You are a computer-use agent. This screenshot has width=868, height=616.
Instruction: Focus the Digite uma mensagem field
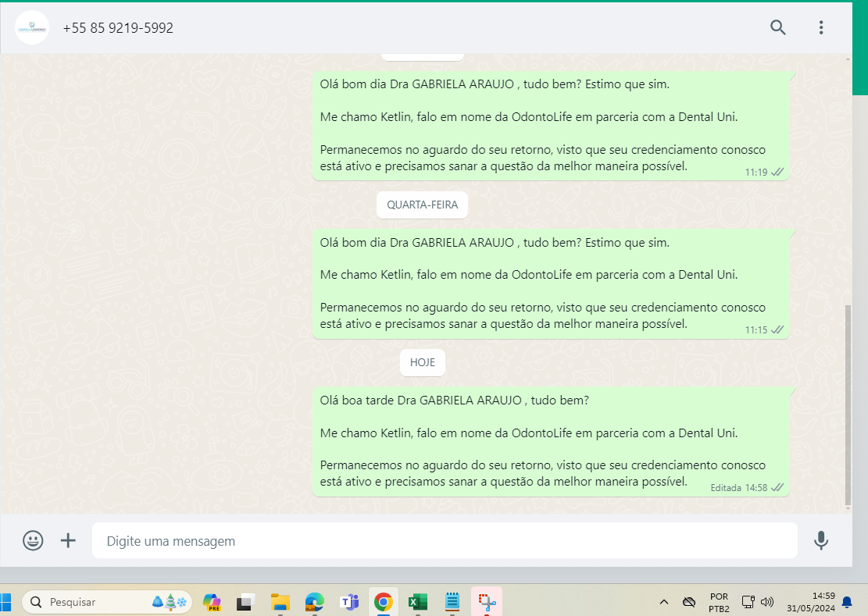(x=445, y=540)
